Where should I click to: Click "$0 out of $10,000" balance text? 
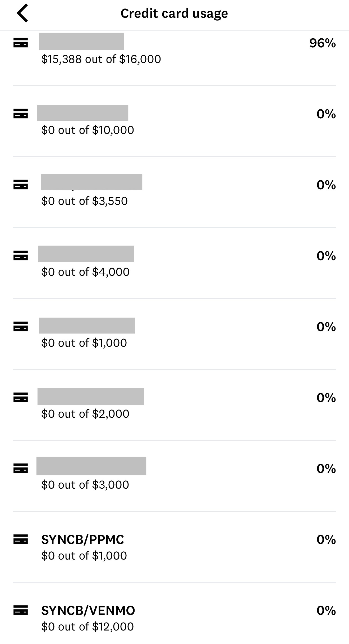click(88, 130)
